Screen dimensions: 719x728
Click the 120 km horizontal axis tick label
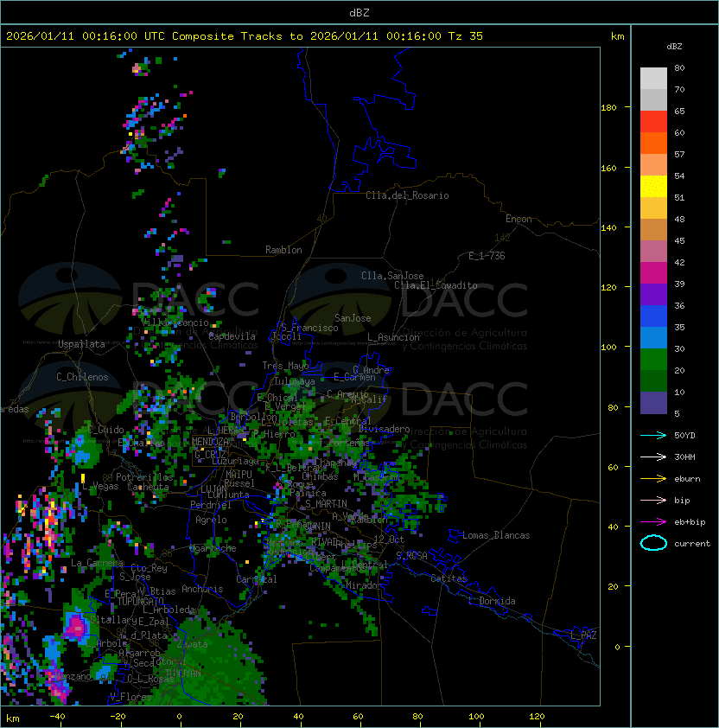537,716
